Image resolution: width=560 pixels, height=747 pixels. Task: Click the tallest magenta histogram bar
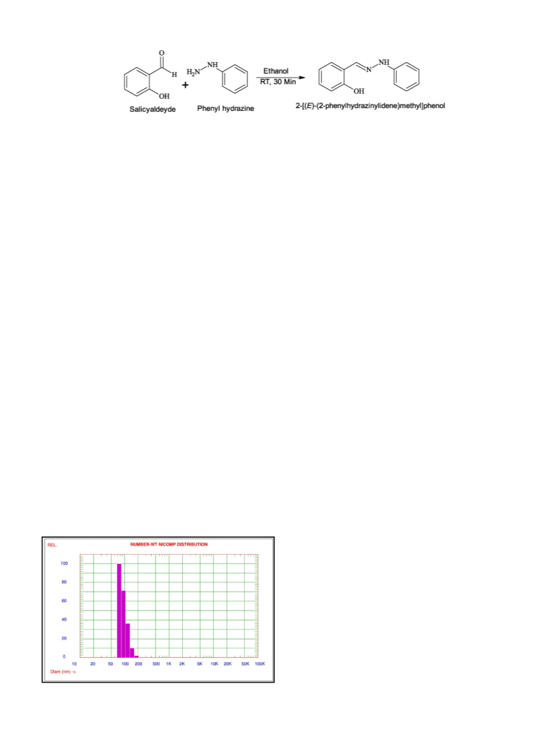(x=119, y=611)
